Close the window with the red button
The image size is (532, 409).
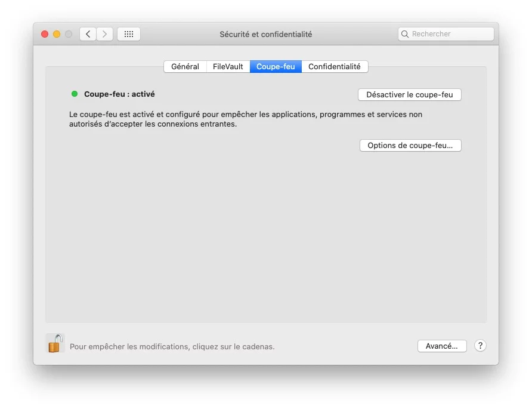45,34
